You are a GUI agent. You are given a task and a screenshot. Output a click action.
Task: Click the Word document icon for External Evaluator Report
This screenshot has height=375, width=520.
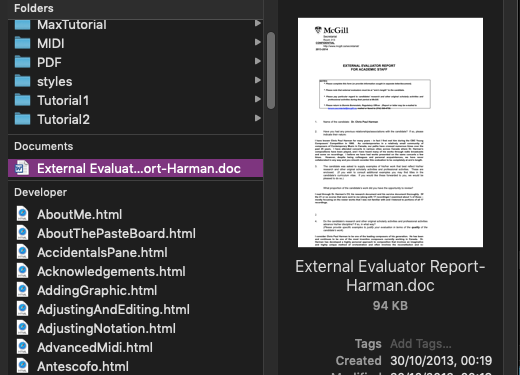(22, 168)
